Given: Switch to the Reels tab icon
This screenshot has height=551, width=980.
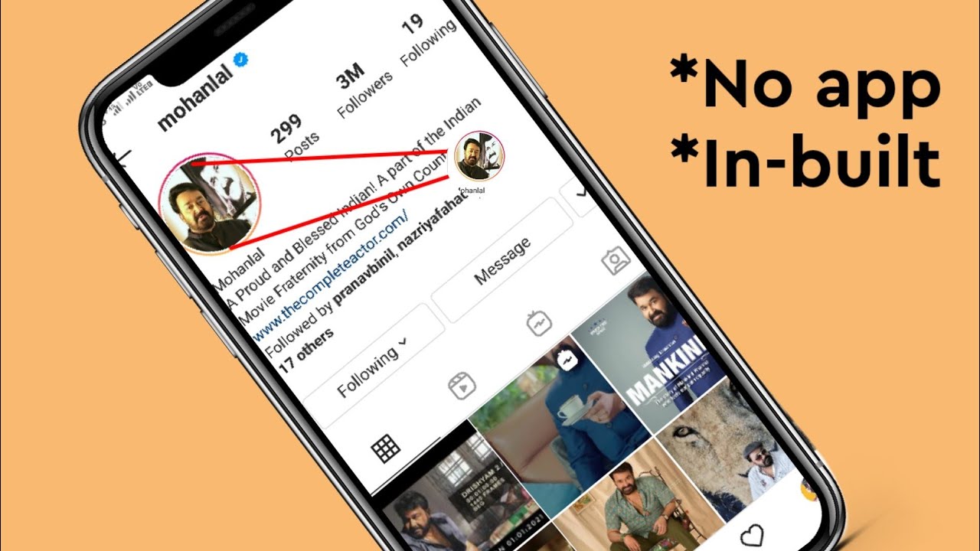Looking at the screenshot, I should click(x=461, y=385).
